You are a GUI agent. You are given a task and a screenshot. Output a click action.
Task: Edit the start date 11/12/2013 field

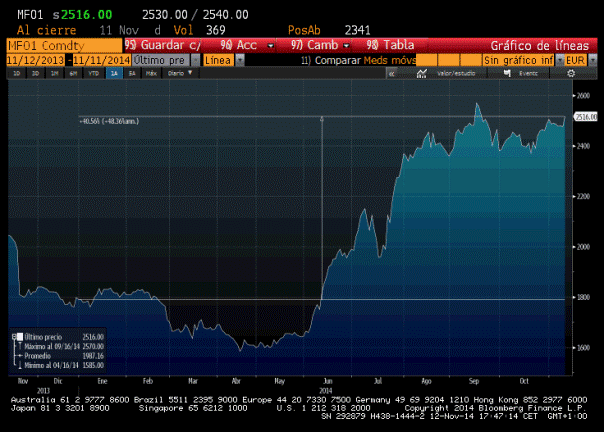[x=35, y=61]
